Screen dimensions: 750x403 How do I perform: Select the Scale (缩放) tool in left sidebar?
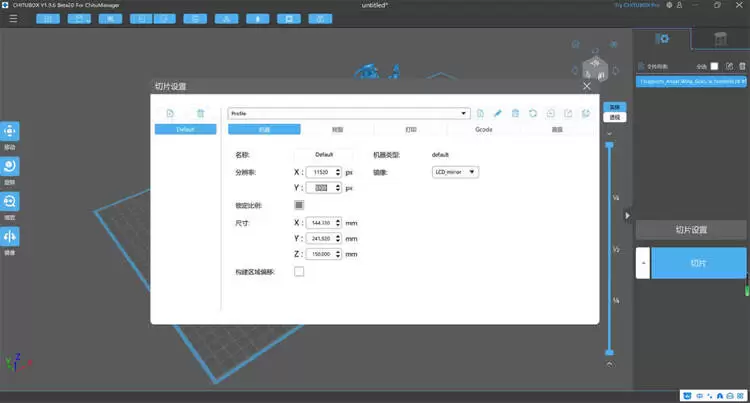[x=10, y=201]
